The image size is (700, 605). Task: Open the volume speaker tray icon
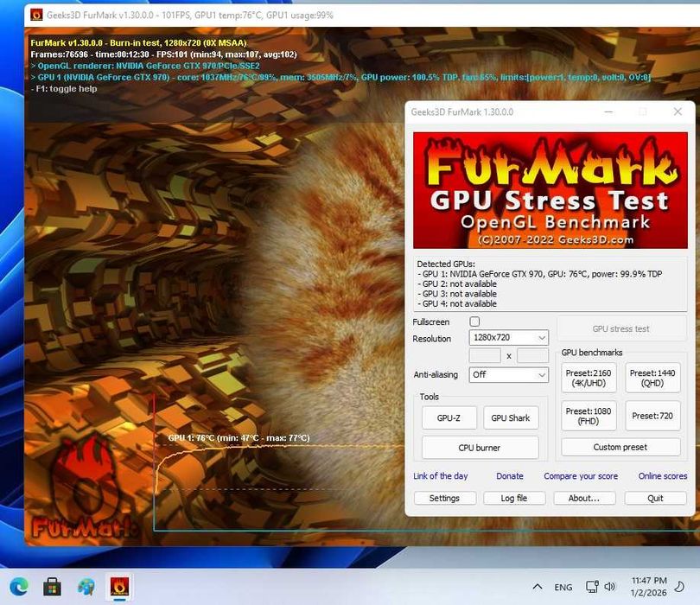(x=610, y=587)
